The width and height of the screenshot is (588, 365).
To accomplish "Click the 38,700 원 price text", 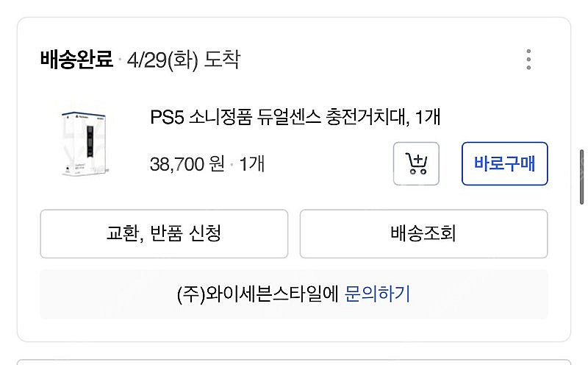I will coord(187,163).
